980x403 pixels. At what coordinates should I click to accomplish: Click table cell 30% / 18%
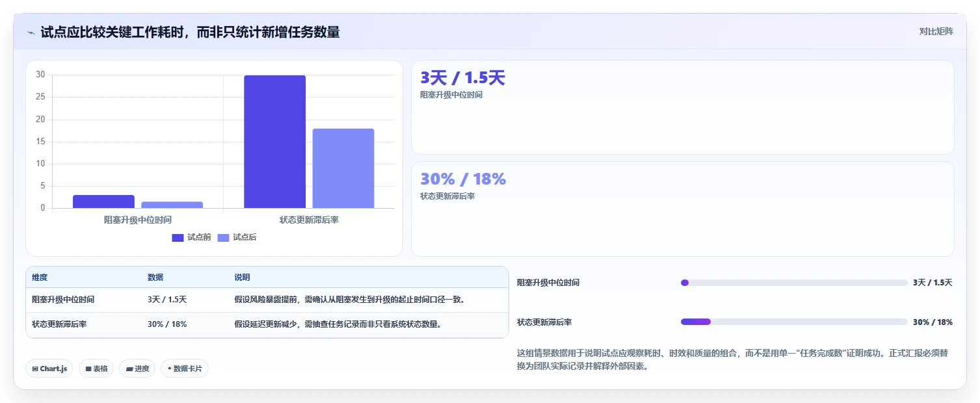coord(167,324)
